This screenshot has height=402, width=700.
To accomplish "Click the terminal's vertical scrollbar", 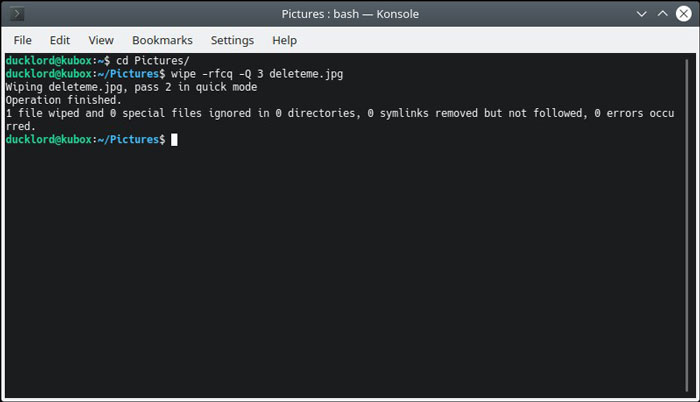I will (687, 226).
